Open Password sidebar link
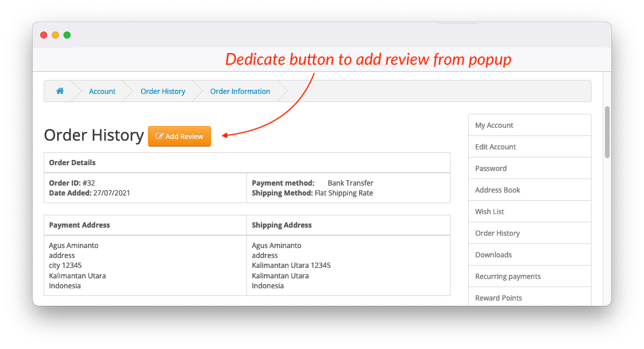 point(491,168)
